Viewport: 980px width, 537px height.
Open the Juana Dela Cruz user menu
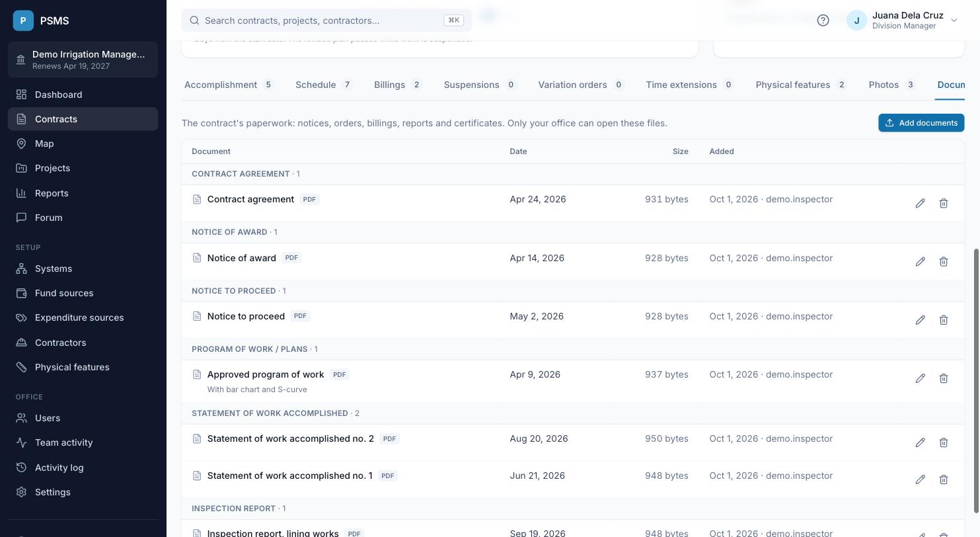coord(902,21)
